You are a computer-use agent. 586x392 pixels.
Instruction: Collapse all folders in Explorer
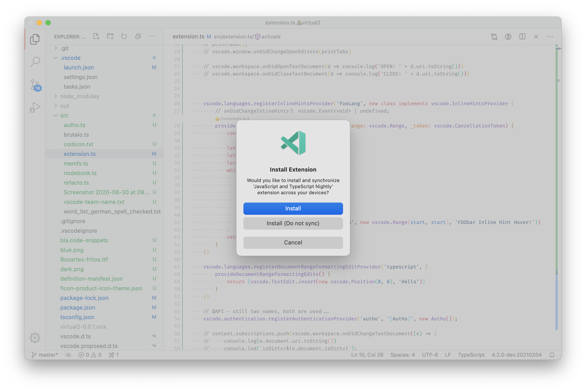pyautogui.click(x=138, y=36)
